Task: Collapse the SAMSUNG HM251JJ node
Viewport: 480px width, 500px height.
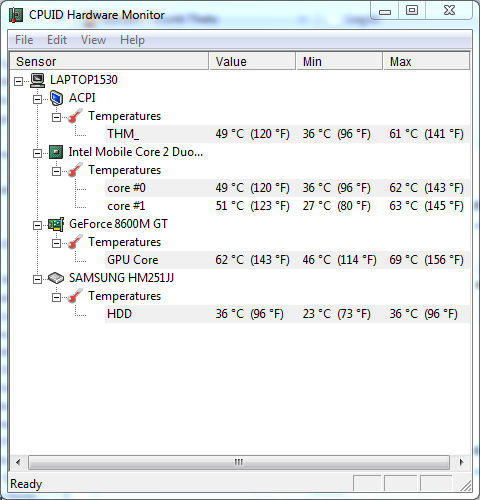Action: tap(37, 279)
